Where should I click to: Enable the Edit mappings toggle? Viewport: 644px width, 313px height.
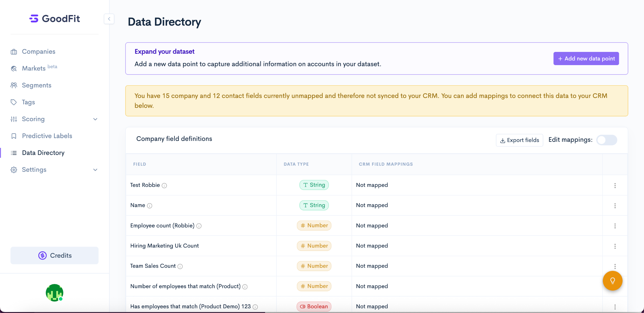607,140
